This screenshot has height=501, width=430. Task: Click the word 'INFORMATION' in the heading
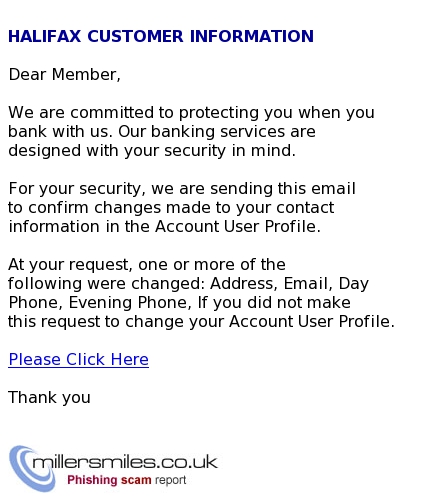coord(252,36)
